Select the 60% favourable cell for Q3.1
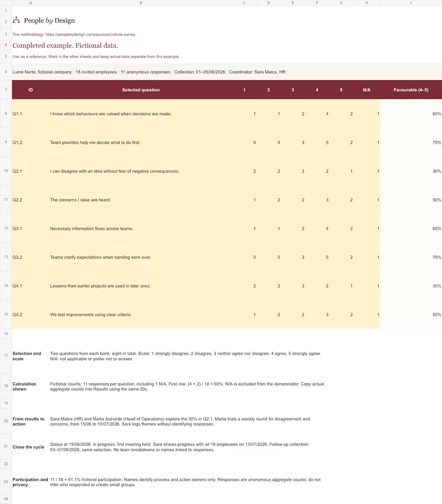Screen dimensions: 442x504 click(411, 229)
